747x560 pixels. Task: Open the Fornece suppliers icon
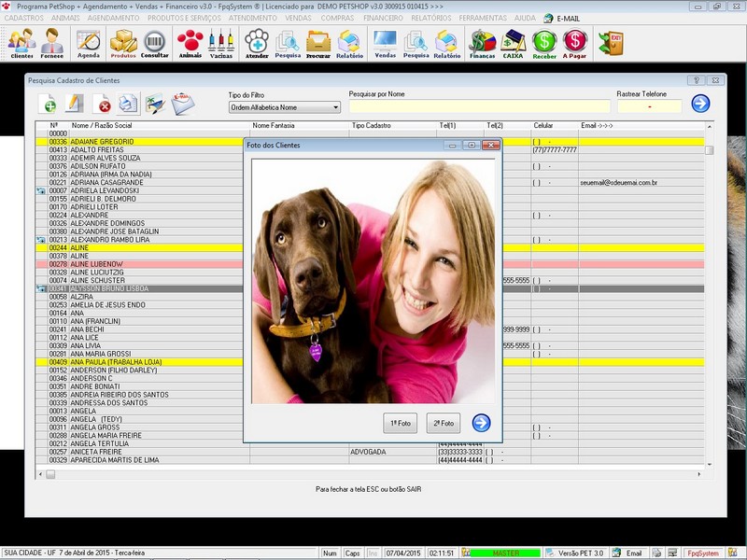52,43
